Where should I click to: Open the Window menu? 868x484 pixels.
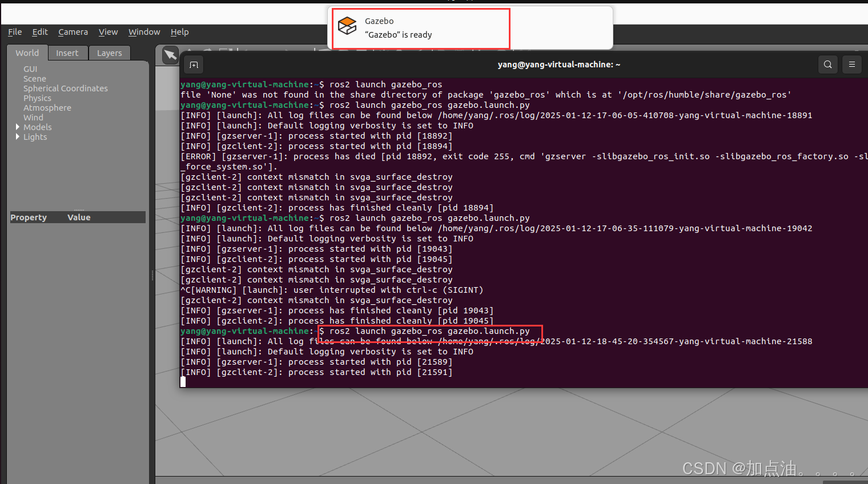click(x=144, y=32)
